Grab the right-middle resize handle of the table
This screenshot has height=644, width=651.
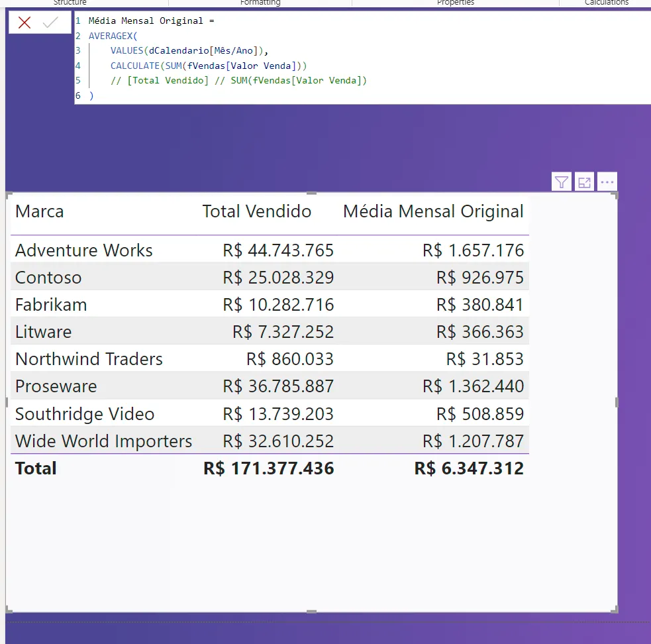(617, 402)
